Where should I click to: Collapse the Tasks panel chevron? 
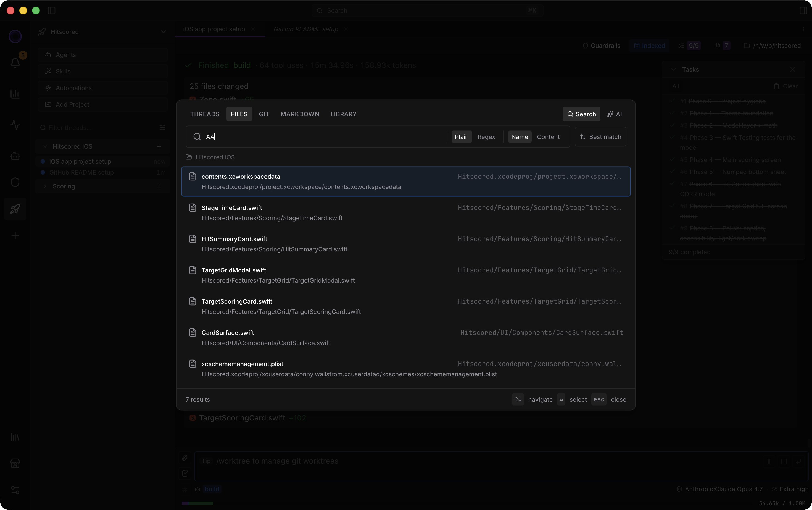(x=673, y=69)
